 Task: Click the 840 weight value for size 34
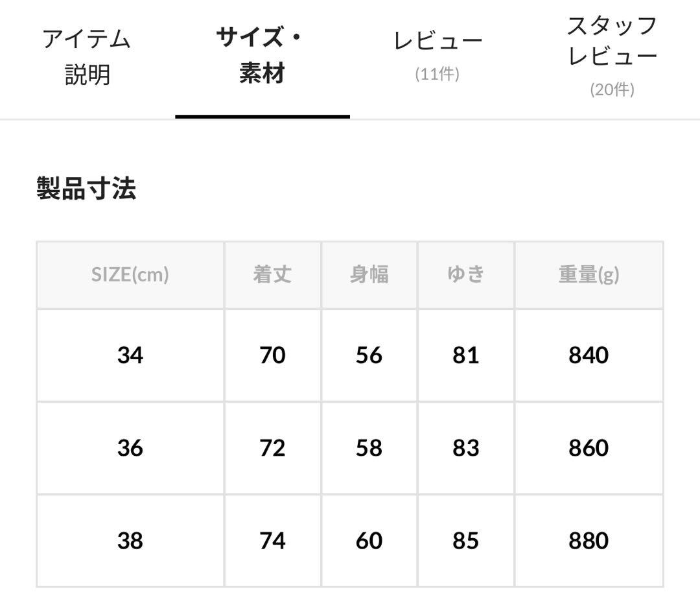[x=587, y=355]
